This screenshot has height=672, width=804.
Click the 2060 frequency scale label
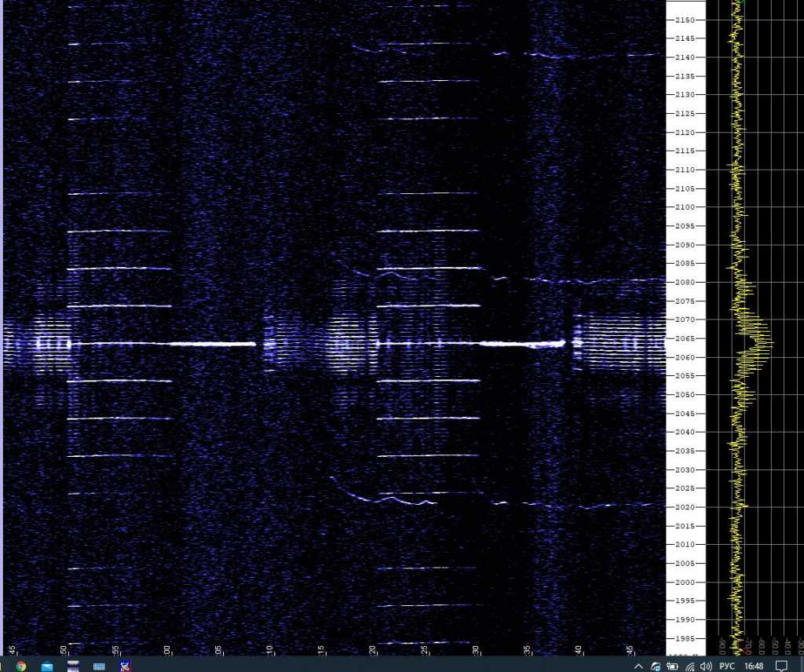685,357
